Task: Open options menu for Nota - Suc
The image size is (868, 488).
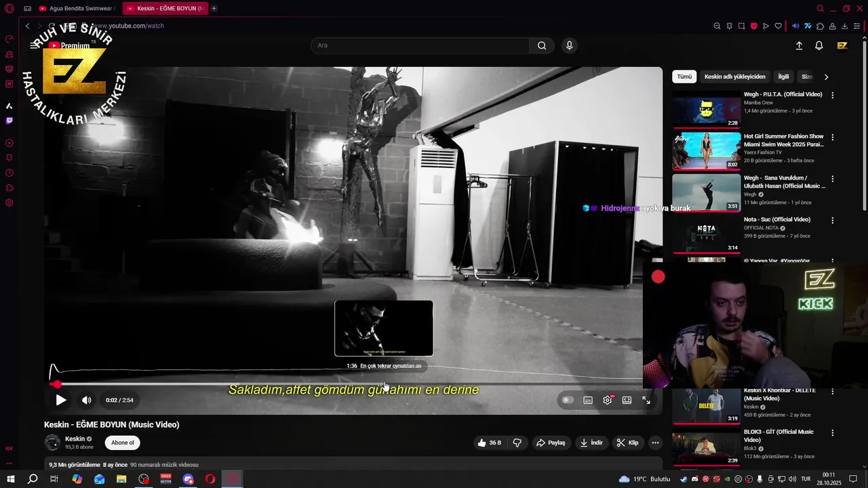Action: [x=833, y=220]
